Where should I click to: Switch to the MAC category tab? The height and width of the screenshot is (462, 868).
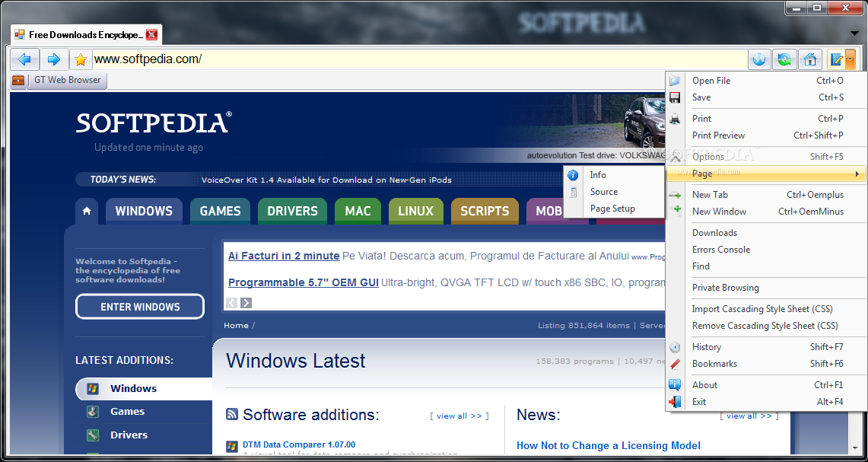pos(358,211)
